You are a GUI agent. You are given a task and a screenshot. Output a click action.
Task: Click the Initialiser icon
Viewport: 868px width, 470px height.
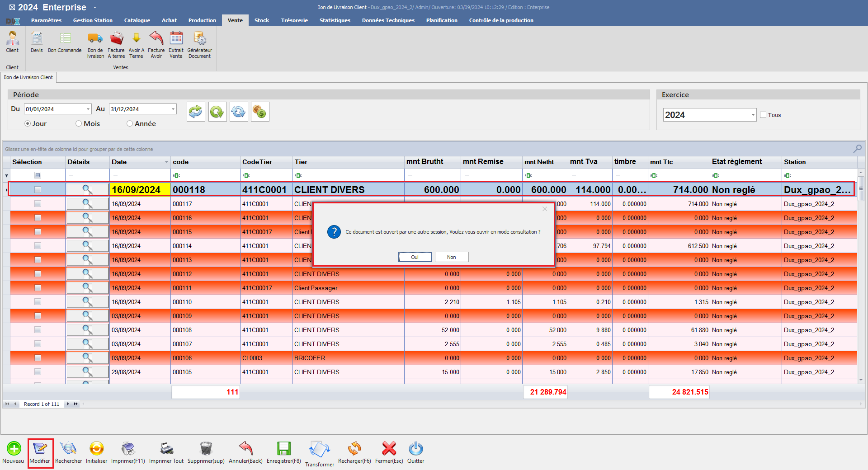pos(97,449)
